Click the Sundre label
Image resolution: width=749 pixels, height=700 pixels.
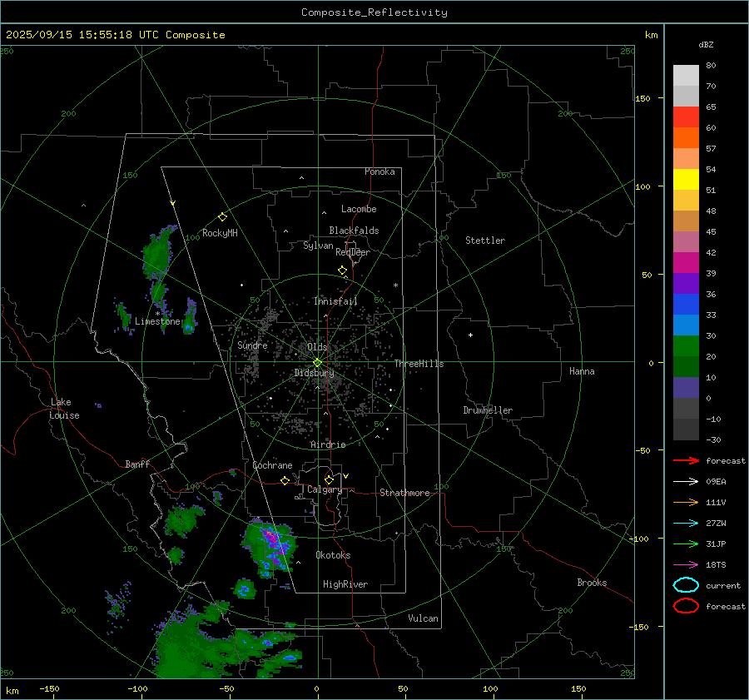point(252,345)
